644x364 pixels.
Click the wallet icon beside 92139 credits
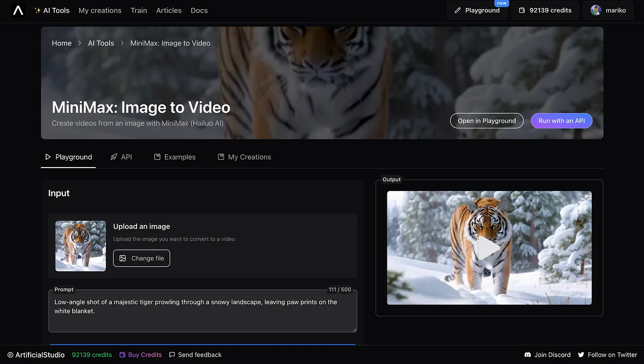click(x=522, y=10)
